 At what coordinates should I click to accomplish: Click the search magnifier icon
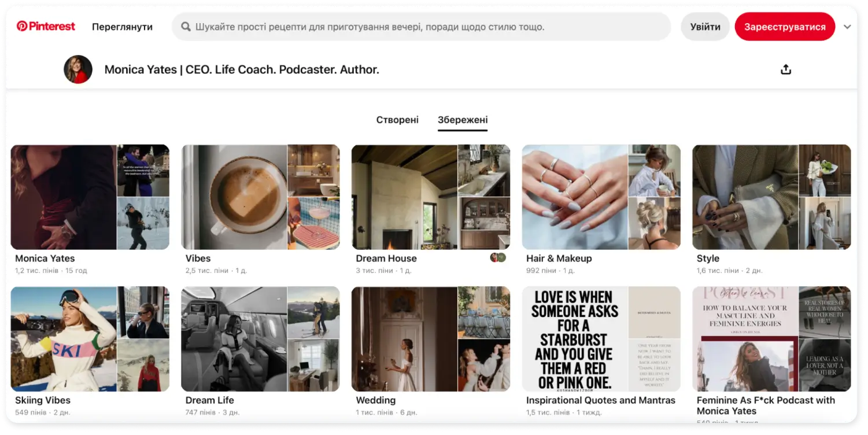coord(186,27)
